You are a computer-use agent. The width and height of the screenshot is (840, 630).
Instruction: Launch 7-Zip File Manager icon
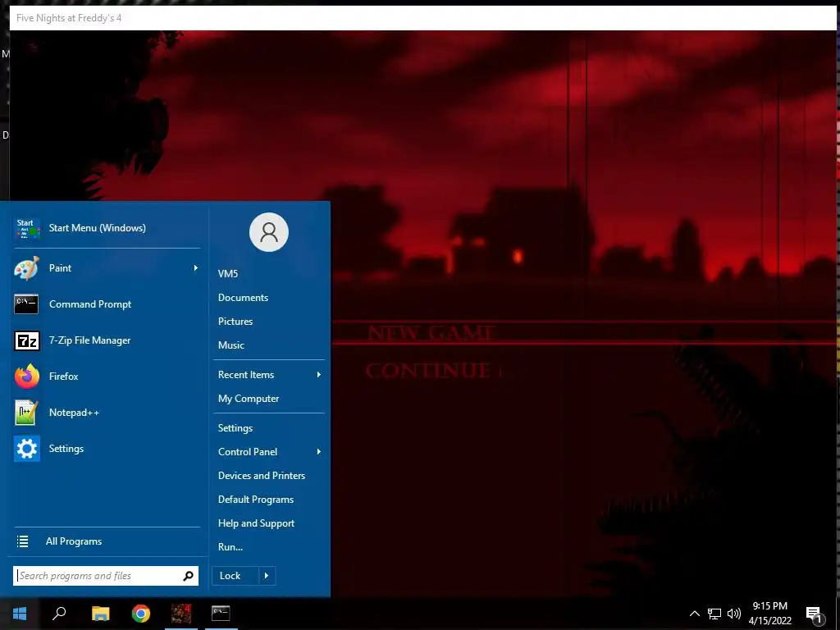pyautogui.click(x=26, y=340)
